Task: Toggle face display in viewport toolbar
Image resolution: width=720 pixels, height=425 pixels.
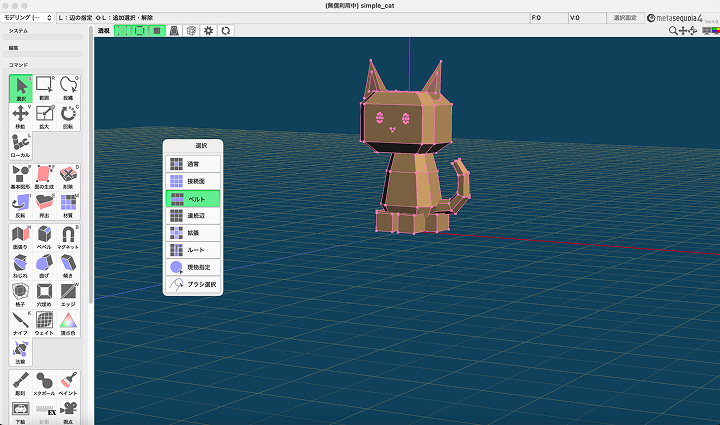Action: pyautogui.click(x=157, y=31)
